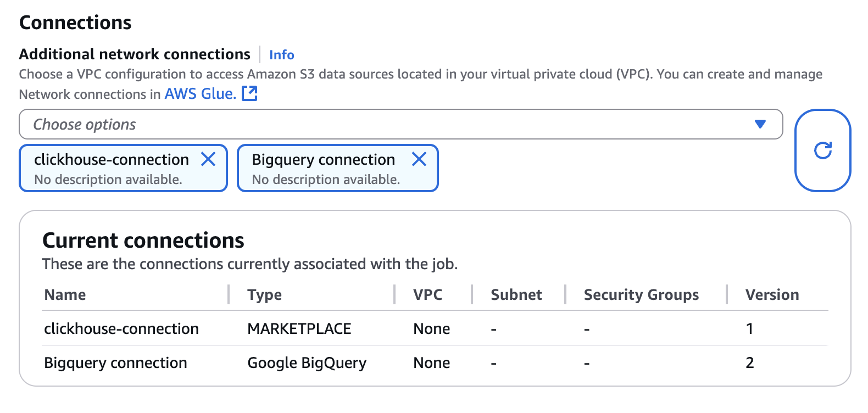868x413 pixels.
Task: Sort by the Name column header
Action: 65,295
